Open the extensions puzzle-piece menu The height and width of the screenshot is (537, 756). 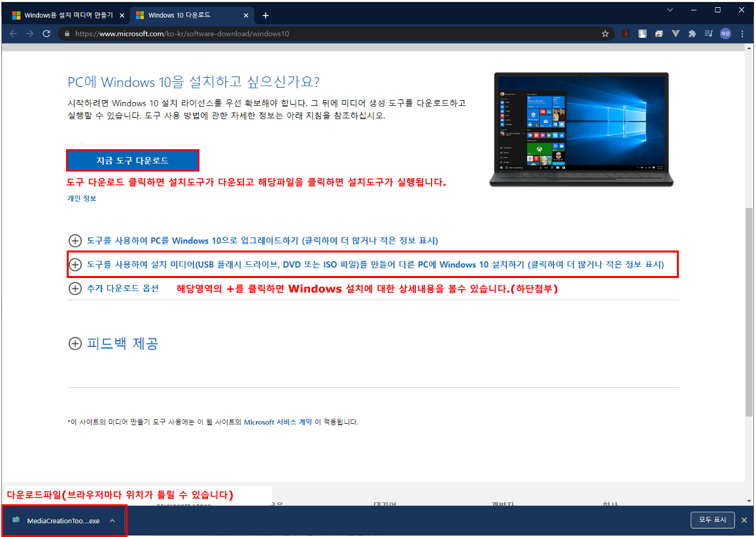692,34
